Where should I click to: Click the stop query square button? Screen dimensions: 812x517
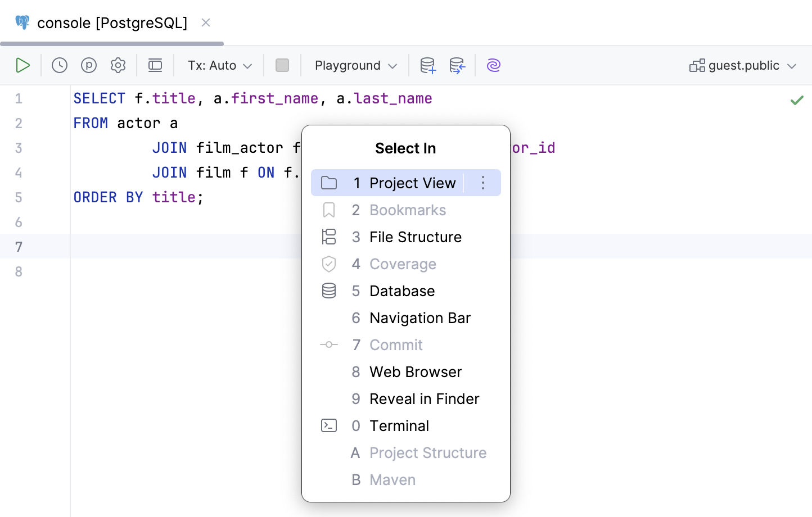click(282, 65)
